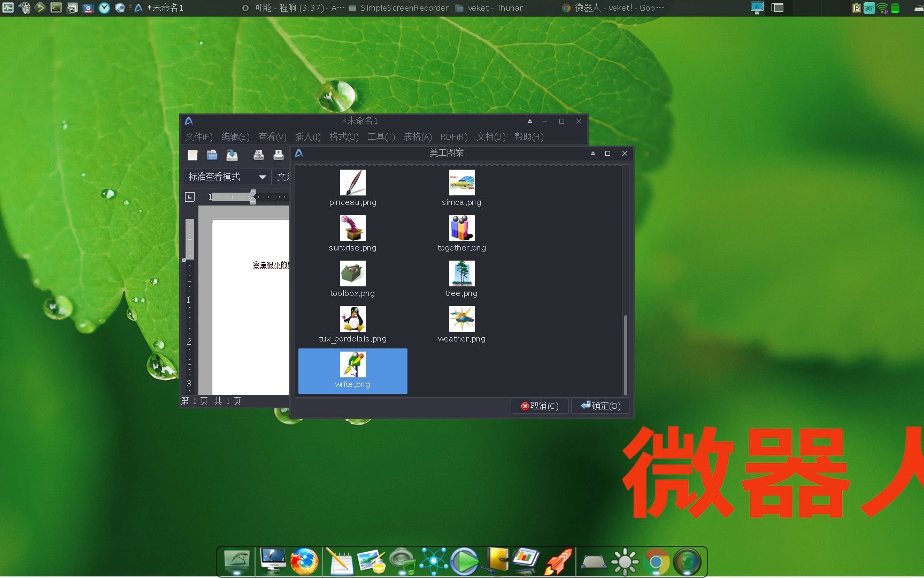Open the 格式(O) menu

(343, 137)
